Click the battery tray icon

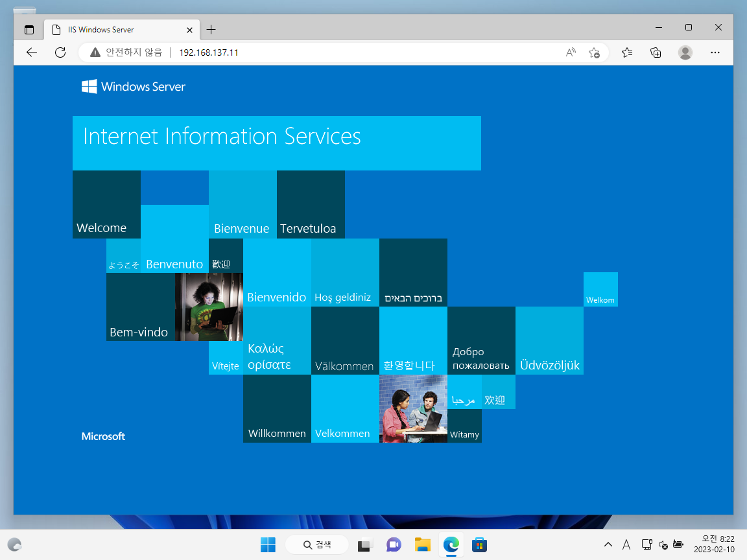click(678, 544)
